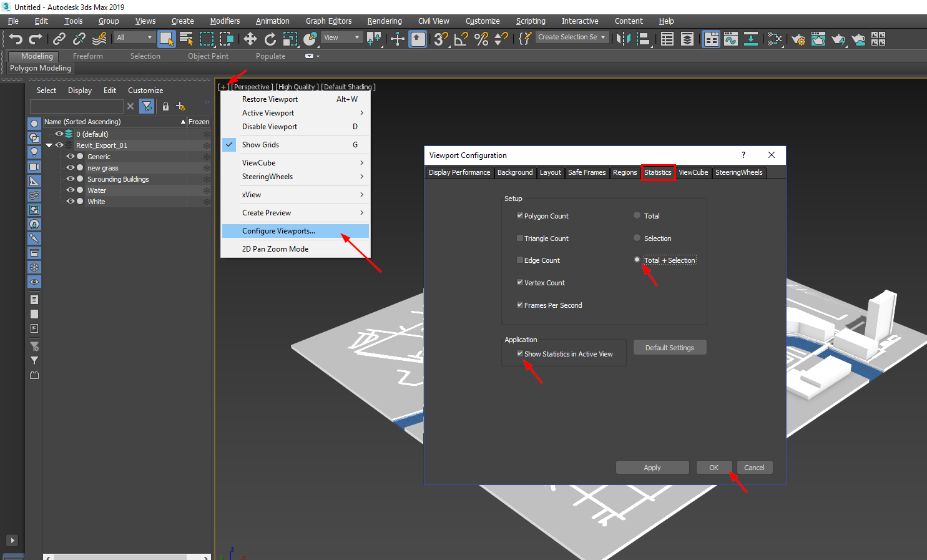Click the scene explorer search field
Image resolution: width=927 pixels, height=560 pixels.
(76, 106)
